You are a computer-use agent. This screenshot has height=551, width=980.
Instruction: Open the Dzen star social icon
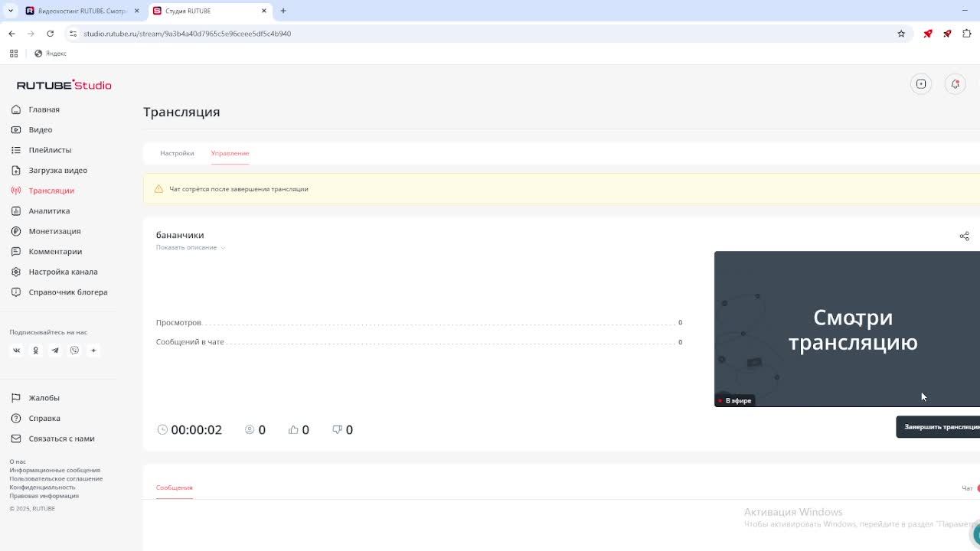pyautogui.click(x=93, y=350)
